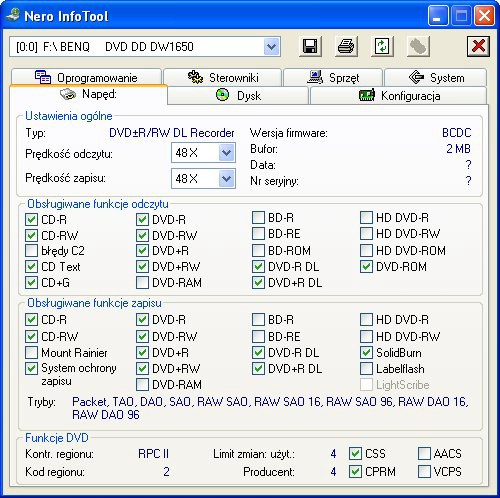Open the Sterowniki tab
Viewport: 500px width, 498px height.
(223, 77)
